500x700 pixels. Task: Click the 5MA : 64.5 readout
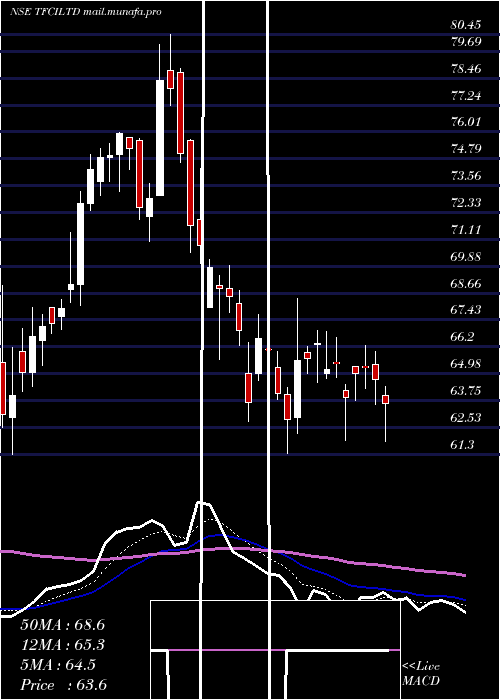58,665
